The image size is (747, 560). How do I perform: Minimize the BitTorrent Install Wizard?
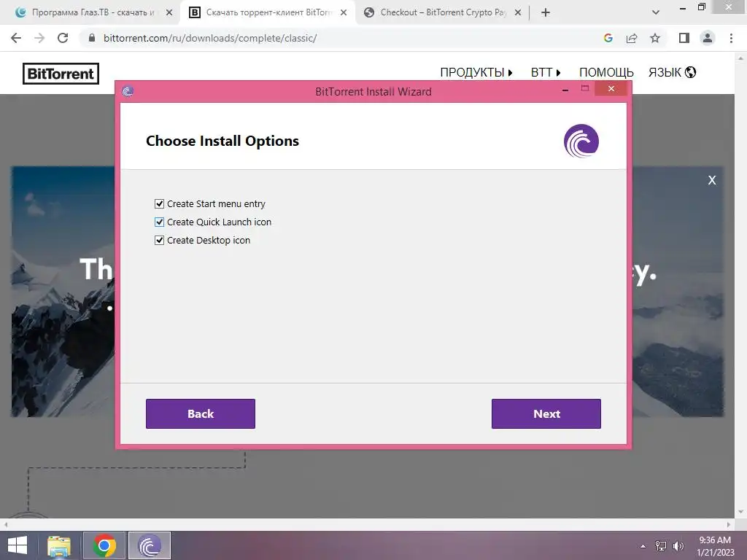pyautogui.click(x=565, y=90)
